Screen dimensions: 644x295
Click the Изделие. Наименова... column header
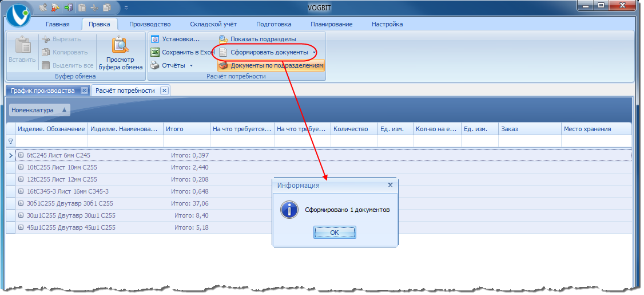pyautogui.click(x=125, y=129)
